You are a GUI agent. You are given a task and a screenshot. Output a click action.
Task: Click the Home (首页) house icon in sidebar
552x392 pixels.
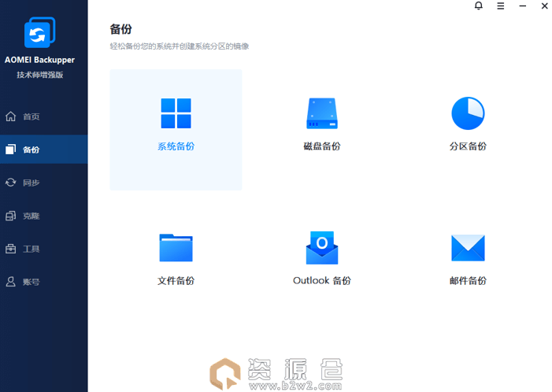11,116
